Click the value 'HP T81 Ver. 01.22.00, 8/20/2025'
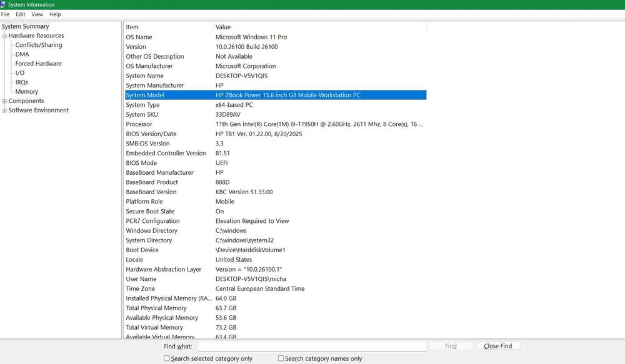 tap(259, 134)
